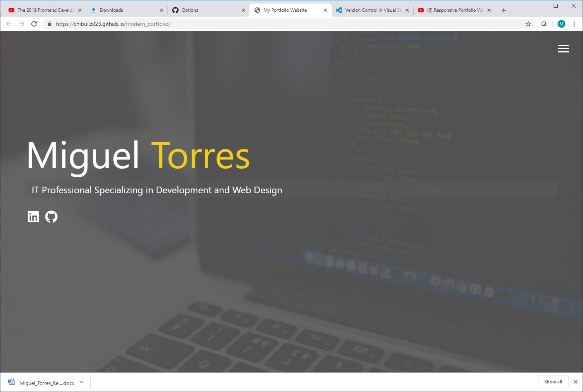The width and height of the screenshot is (583, 392).
Task: Switch to the Version Control tab
Action: 368,10
